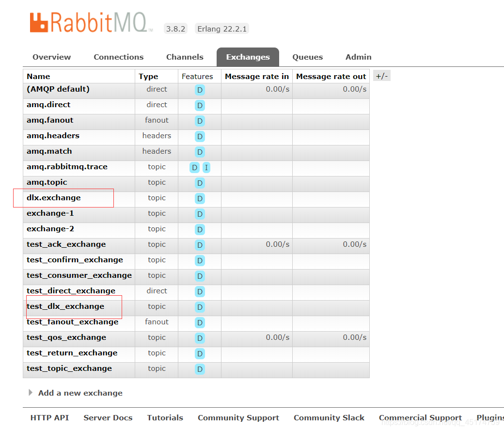Open the Tutorials footer link
This screenshot has width=504, height=431.
pyautogui.click(x=165, y=417)
